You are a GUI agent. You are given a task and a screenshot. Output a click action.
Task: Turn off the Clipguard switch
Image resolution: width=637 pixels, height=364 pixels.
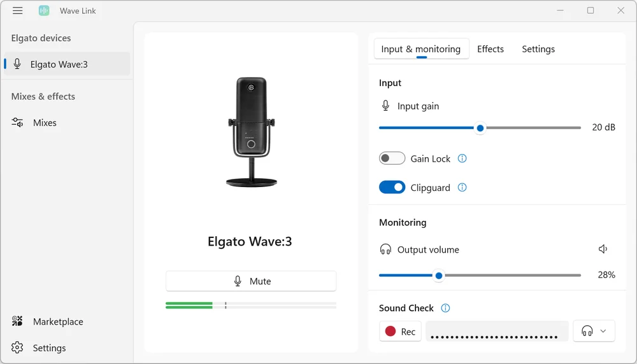[x=392, y=187]
